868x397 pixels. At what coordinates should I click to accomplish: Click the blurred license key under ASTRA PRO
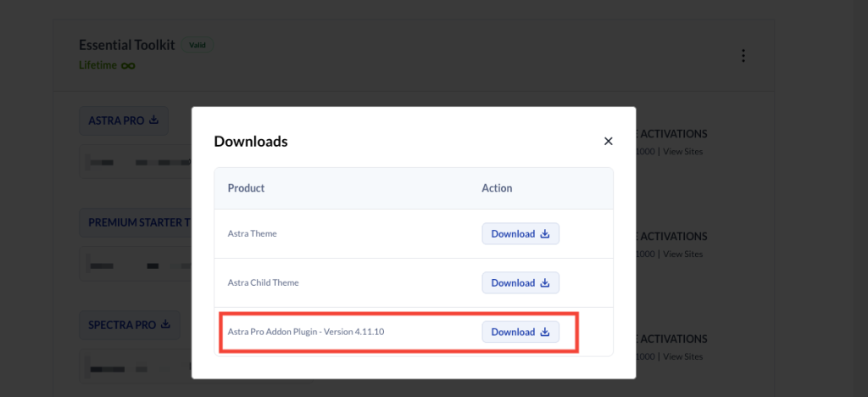[x=136, y=162]
